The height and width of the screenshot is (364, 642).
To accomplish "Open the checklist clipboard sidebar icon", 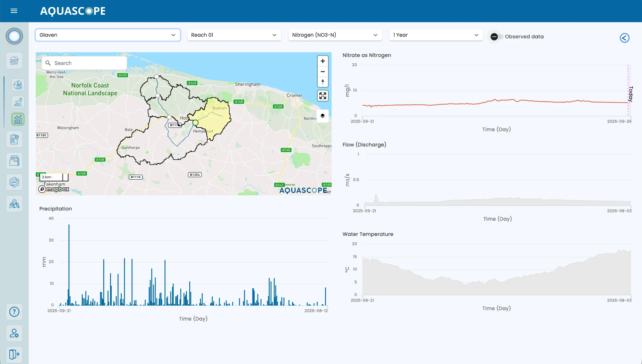I will [x=14, y=139].
